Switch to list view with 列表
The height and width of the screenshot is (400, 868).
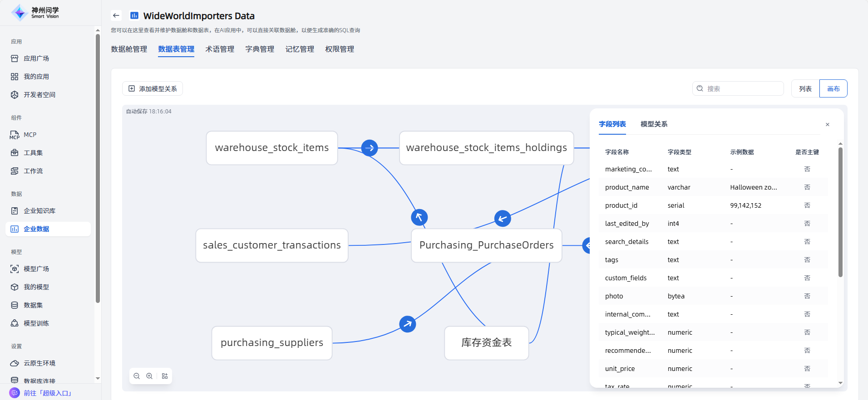tap(805, 88)
